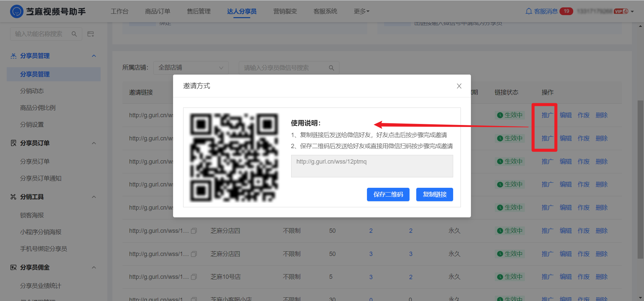Open 分享员业绩统计 in sidebar
This screenshot has height=301, width=644.
click(41, 286)
